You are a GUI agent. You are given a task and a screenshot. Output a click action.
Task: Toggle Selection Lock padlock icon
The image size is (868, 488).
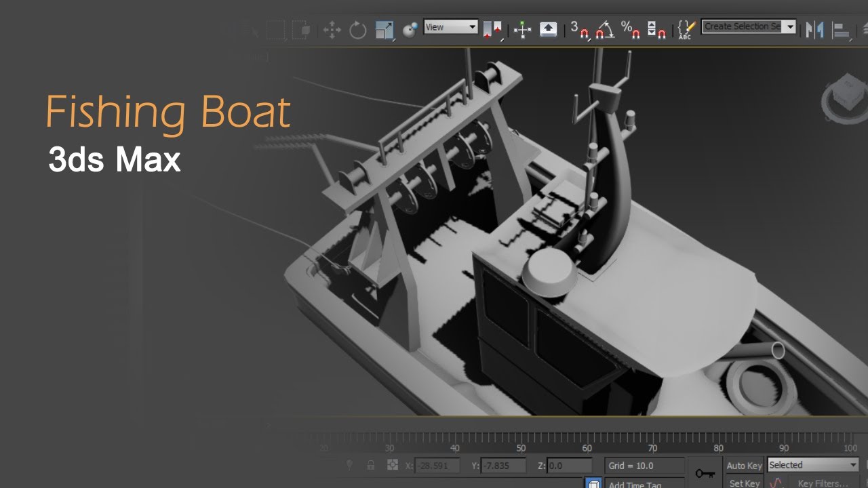(x=370, y=466)
